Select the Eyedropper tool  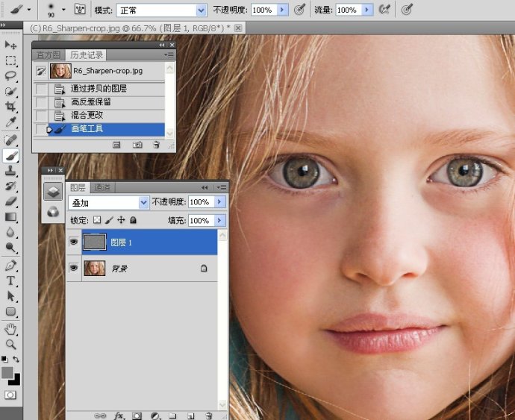(10, 122)
